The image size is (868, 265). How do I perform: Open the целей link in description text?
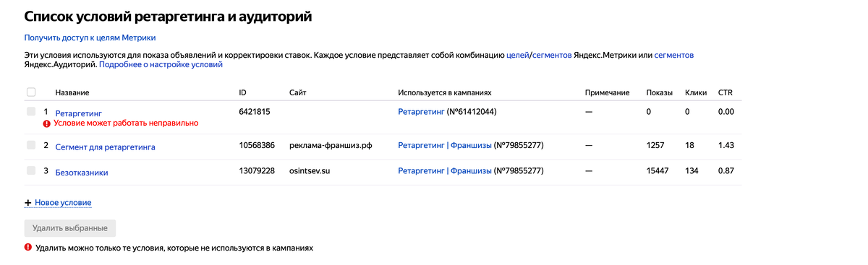pyautogui.click(x=517, y=55)
